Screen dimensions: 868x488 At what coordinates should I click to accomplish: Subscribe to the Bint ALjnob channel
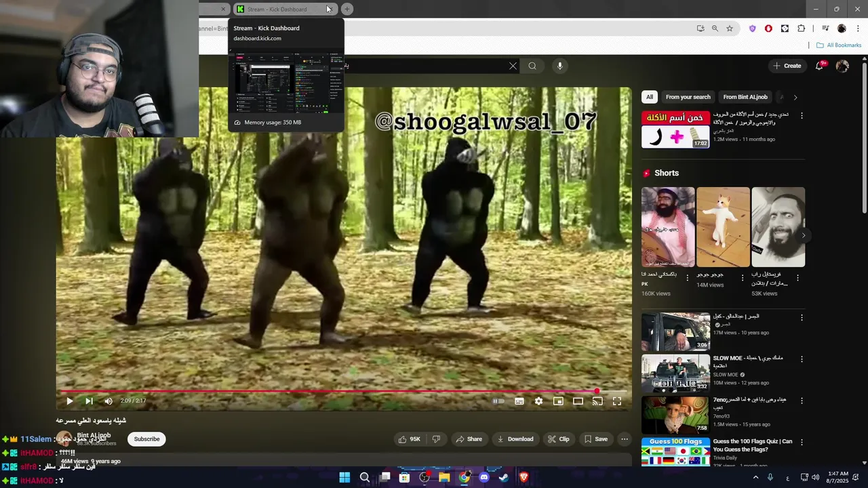tap(146, 439)
